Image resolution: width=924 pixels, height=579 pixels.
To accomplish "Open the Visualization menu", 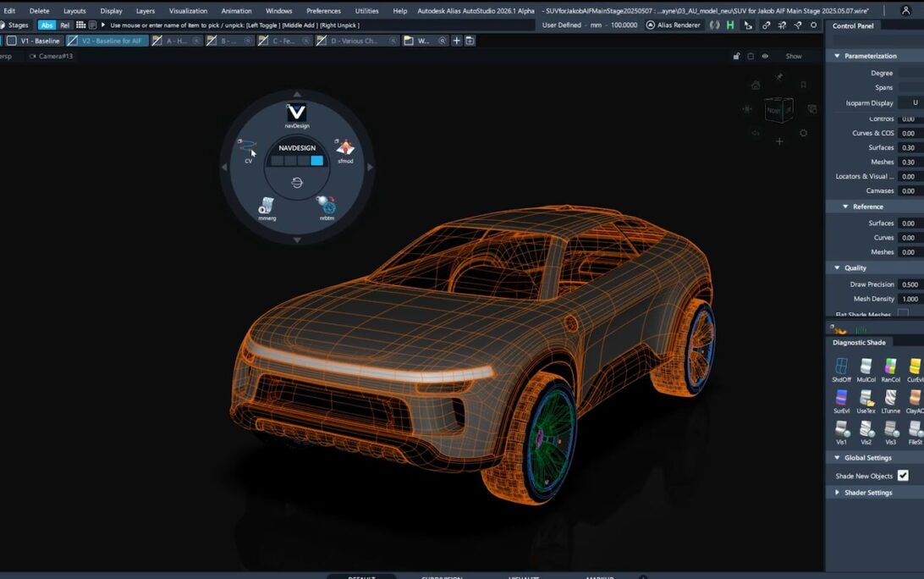I will click(x=188, y=11).
